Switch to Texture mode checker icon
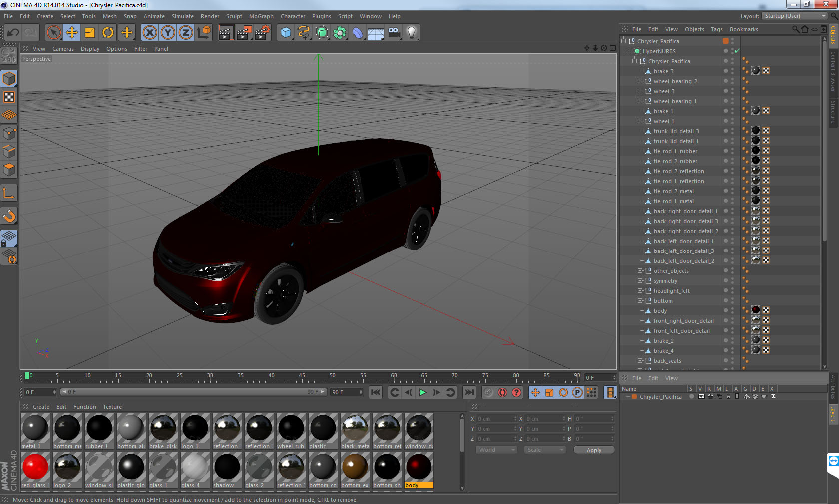The width and height of the screenshot is (839, 504). click(x=9, y=97)
